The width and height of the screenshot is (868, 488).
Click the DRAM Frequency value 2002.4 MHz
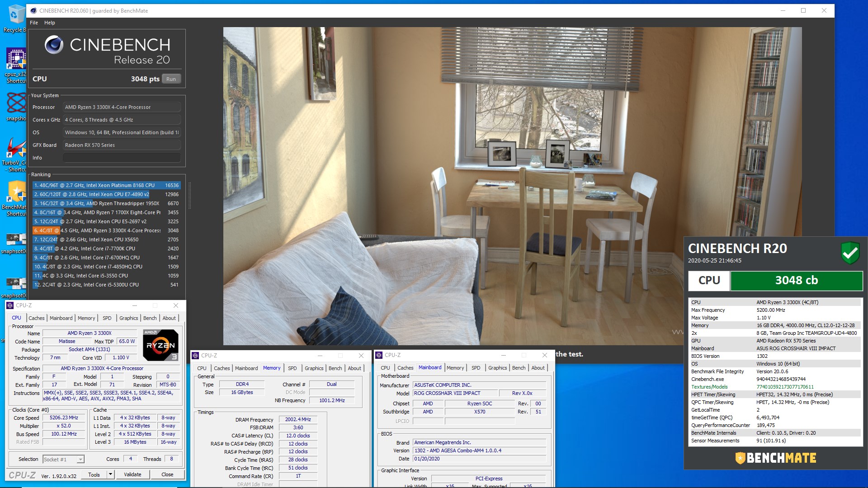coord(298,419)
